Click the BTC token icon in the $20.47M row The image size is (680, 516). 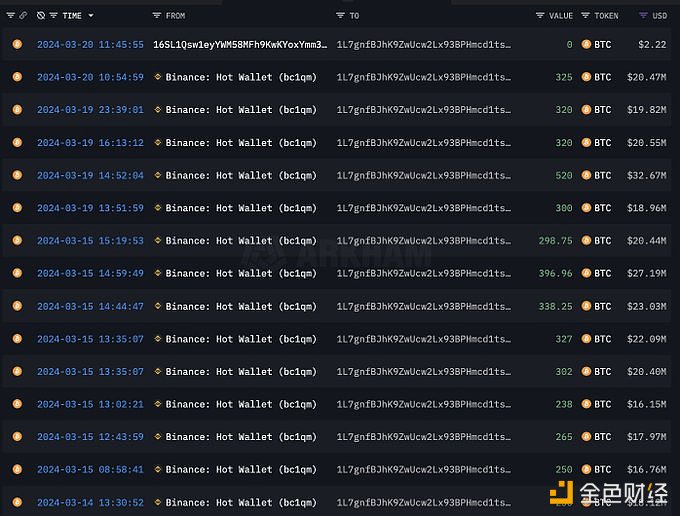click(x=586, y=77)
